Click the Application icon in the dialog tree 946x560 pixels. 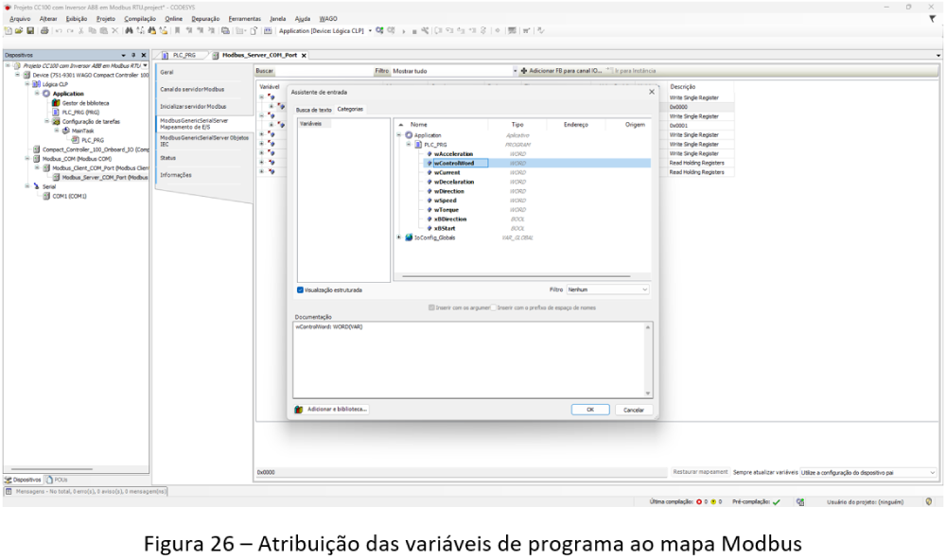pos(409,135)
